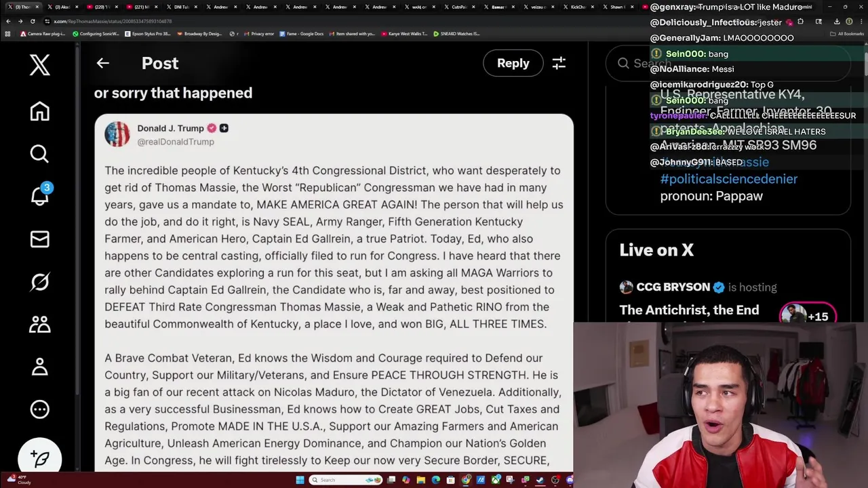
Task: Open the #politicalsciencedenier hashtag
Action: coord(728,179)
